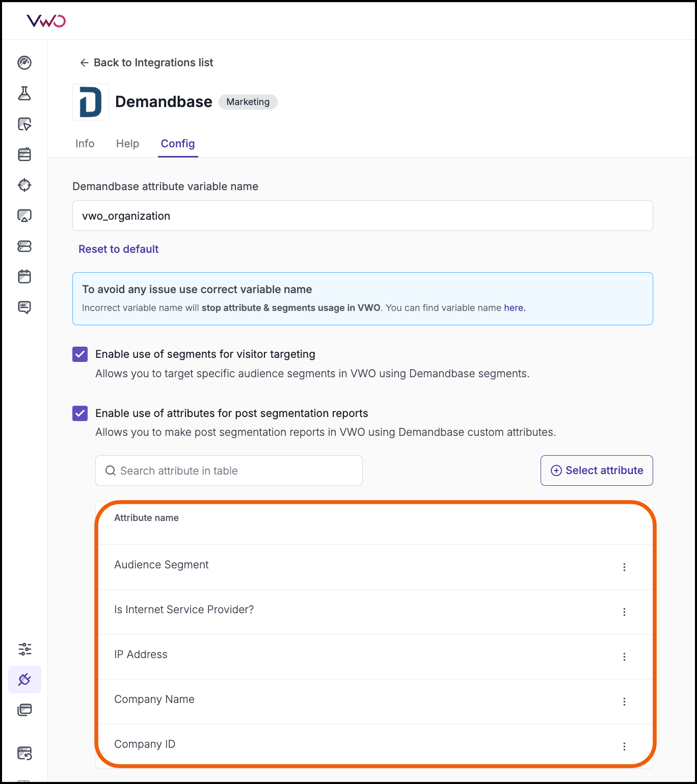Select the Audience Segment row text

click(x=162, y=565)
